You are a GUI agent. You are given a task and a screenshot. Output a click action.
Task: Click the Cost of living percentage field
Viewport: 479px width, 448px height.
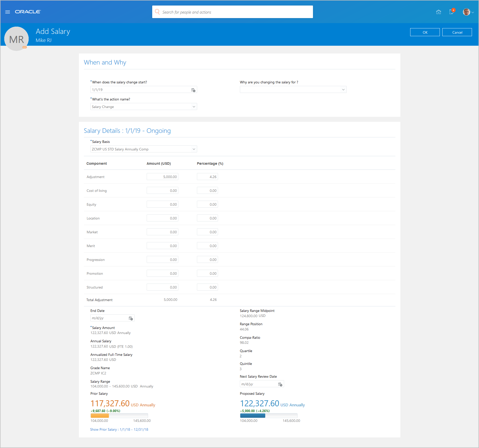(207, 191)
